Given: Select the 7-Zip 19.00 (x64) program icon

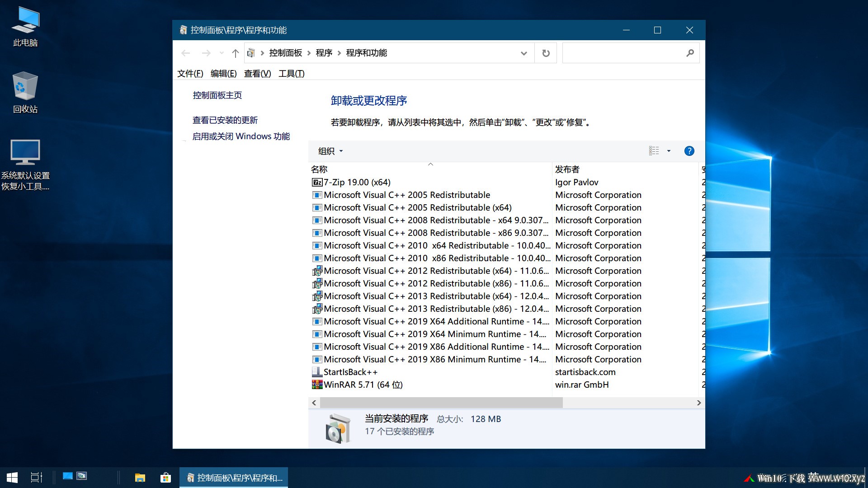Looking at the screenshot, I should 317,183.
